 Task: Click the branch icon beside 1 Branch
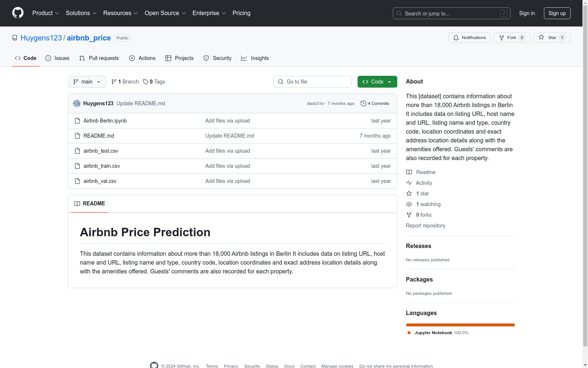pyautogui.click(x=114, y=82)
